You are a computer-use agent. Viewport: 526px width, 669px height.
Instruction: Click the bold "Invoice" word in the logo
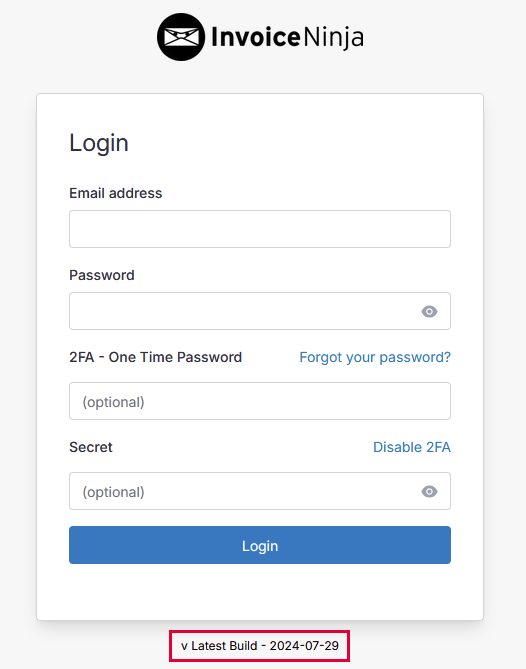(x=256, y=37)
